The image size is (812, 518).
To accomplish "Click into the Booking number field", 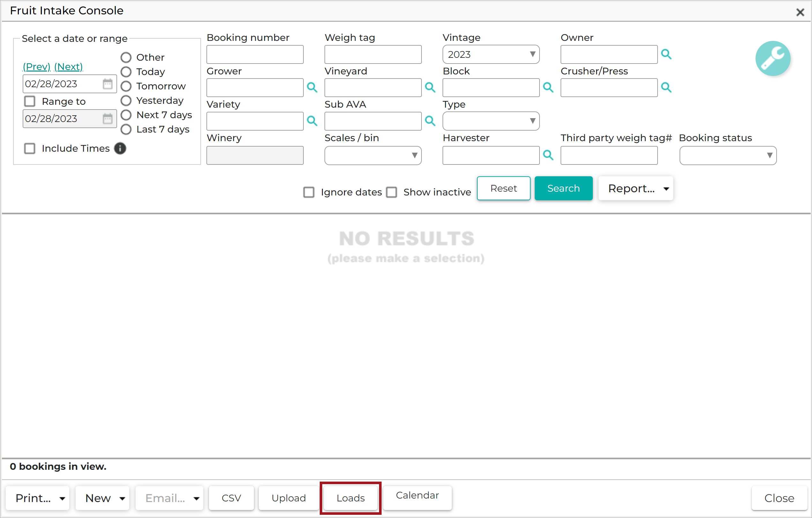I will [x=255, y=54].
